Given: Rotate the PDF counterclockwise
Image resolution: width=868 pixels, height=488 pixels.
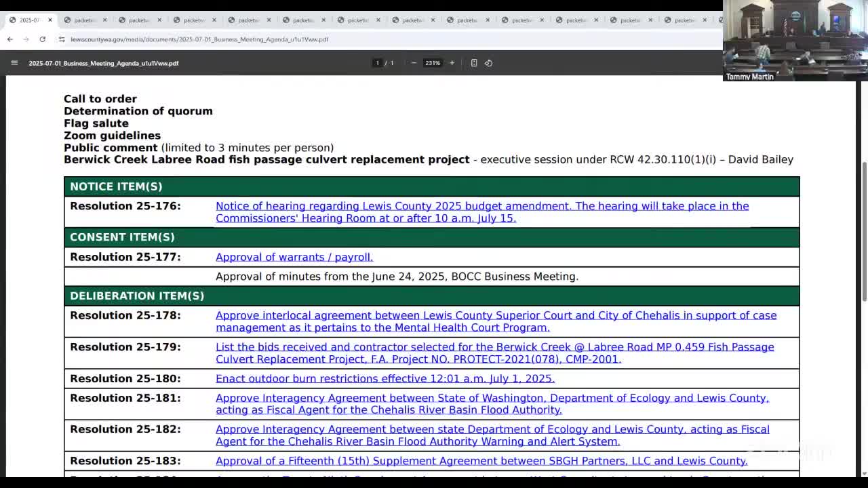Looking at the screenshot, I should [x=488, y=63].
